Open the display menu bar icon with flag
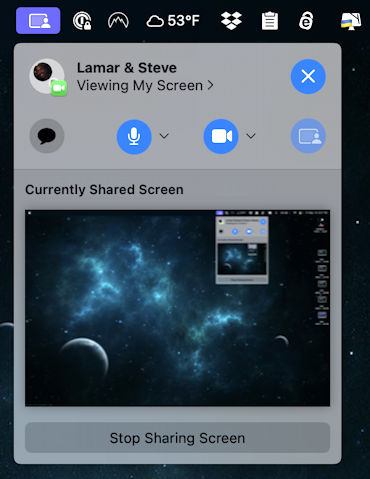 tap(351, 21)
